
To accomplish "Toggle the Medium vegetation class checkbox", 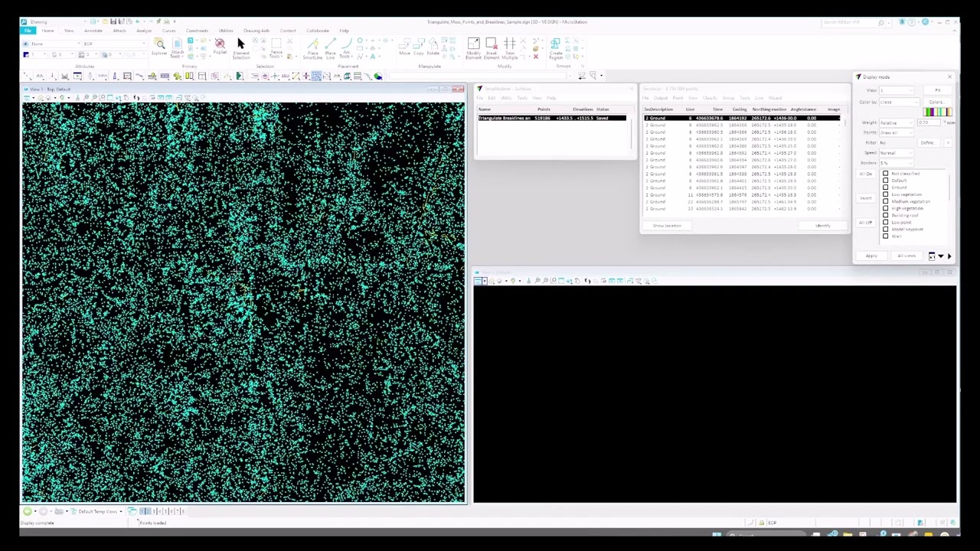I will [x=886, y=201].
